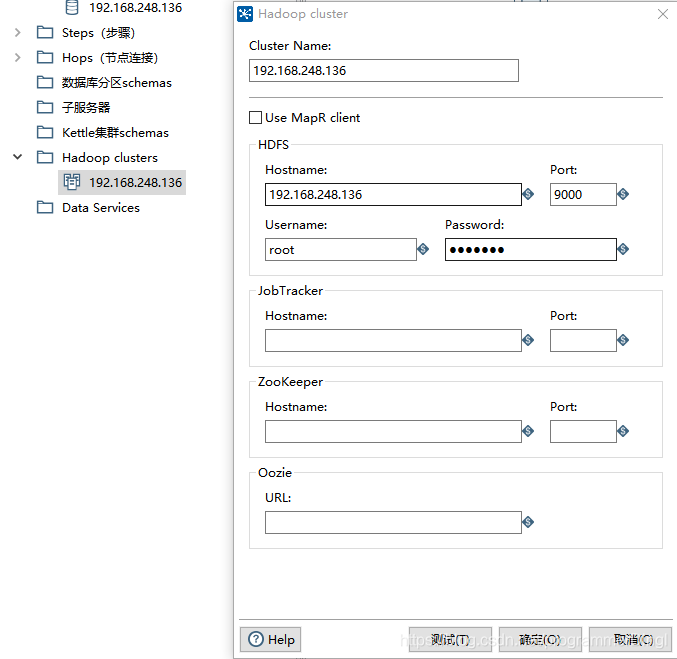The height and width of the screenshot is (659, 677).
Task: Select the Hadoop clusters tree label
Action: coord(110,157)
